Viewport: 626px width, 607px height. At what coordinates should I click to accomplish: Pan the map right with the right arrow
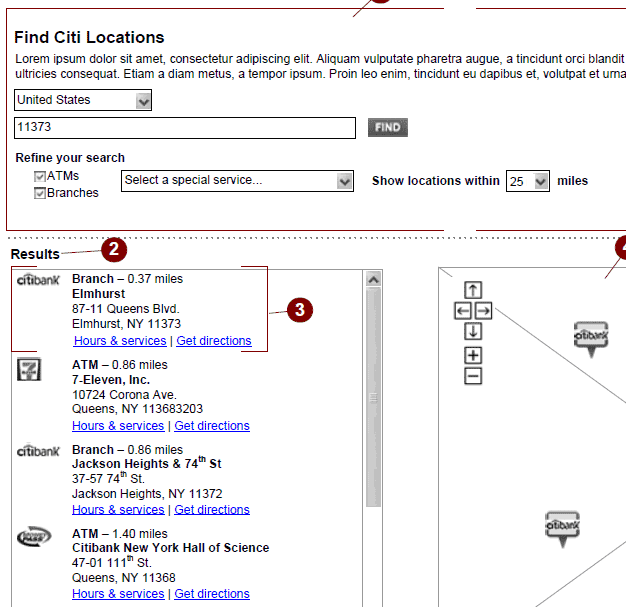point(483,311)
